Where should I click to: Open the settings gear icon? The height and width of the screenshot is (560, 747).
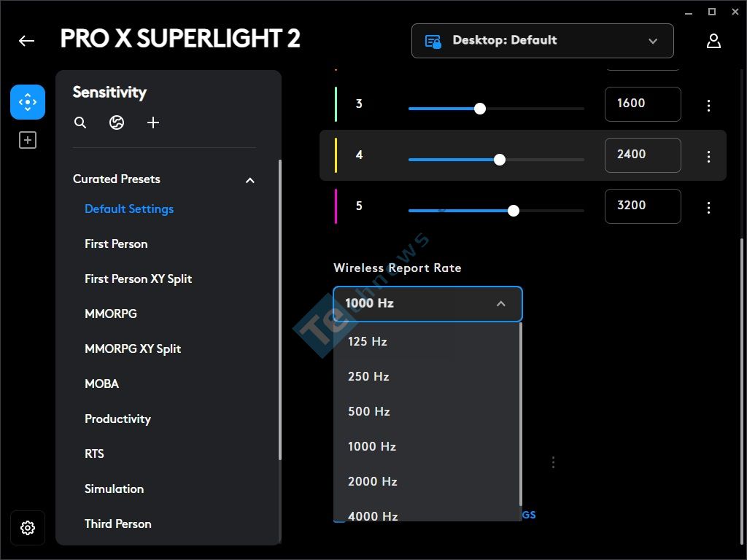pos(28,528)
